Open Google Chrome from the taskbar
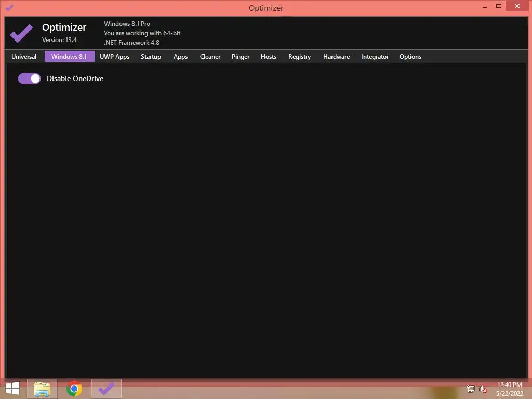532x399 pixels. coord(74,389)
